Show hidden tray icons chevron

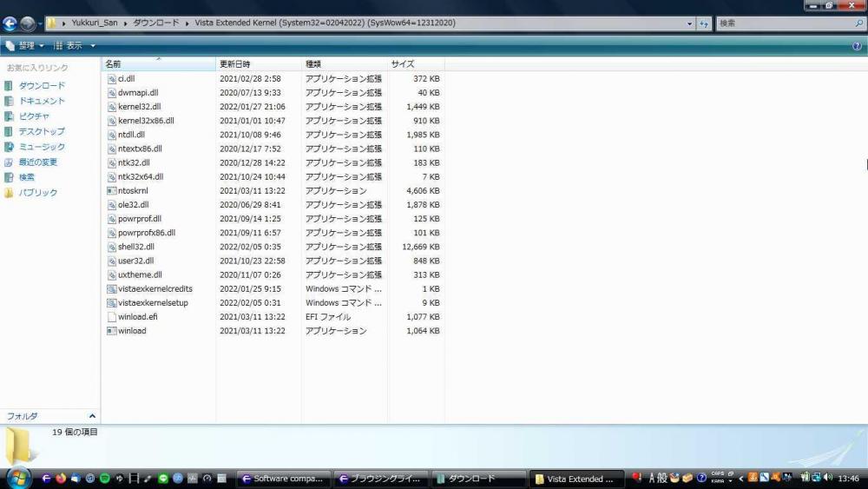[x=740, y=478]
